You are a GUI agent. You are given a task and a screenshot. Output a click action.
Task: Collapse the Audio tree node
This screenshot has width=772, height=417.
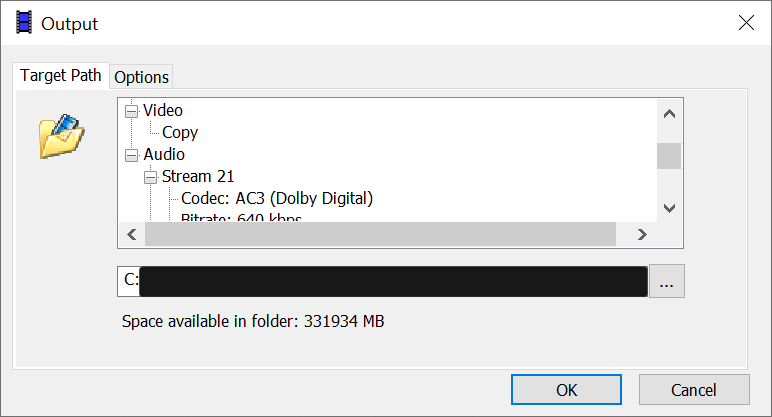pos(131,155)
